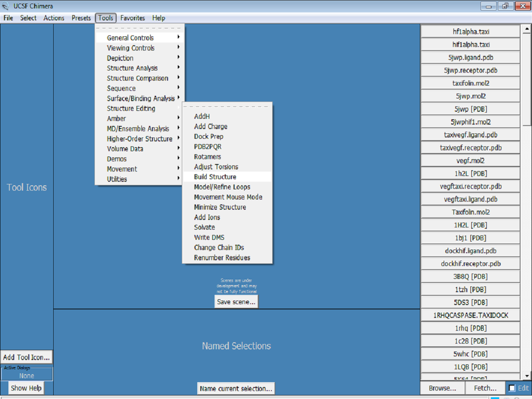
Task: Open the Structure Editing submenu
Action: [x=140, y=108]
